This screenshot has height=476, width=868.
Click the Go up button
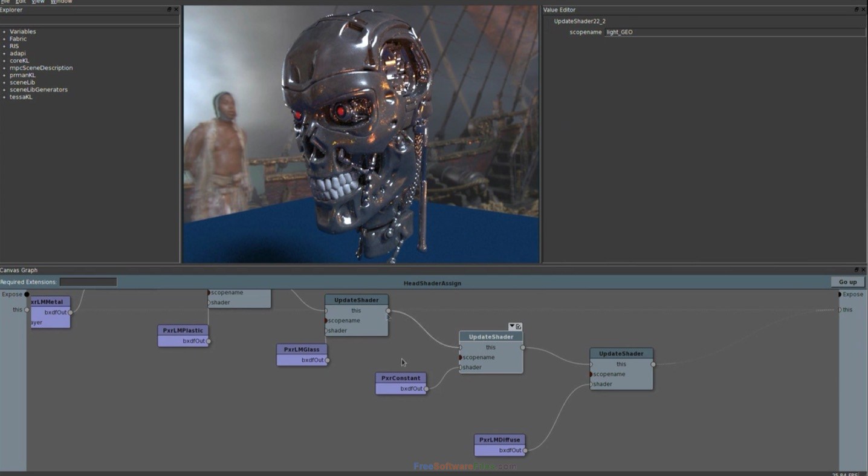click(x=847, y=282)
